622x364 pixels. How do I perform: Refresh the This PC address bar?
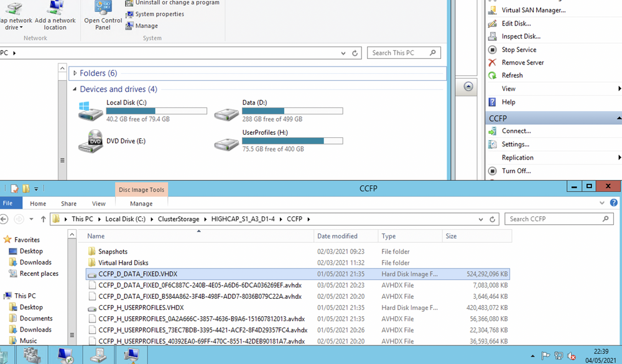click(355, 53)
